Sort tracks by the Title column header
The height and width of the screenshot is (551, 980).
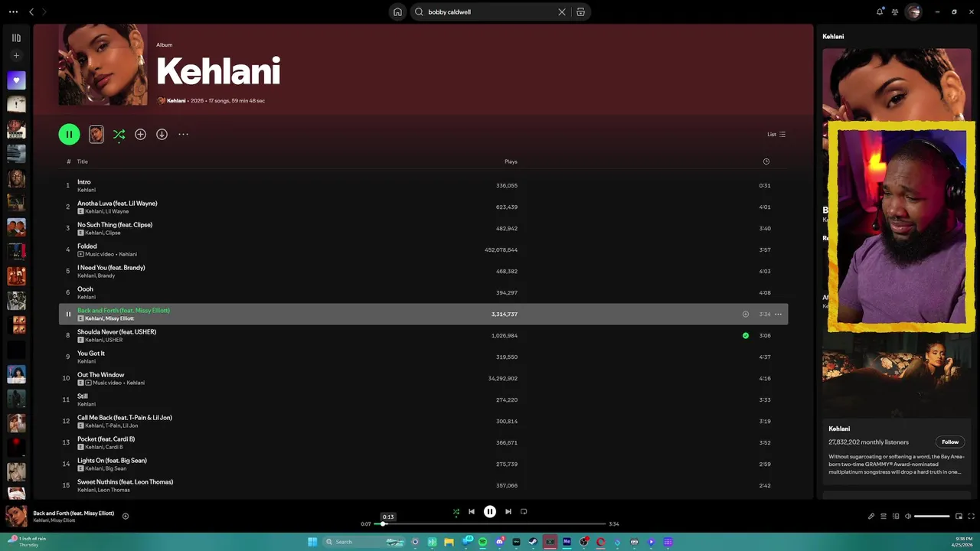point(82,161)
